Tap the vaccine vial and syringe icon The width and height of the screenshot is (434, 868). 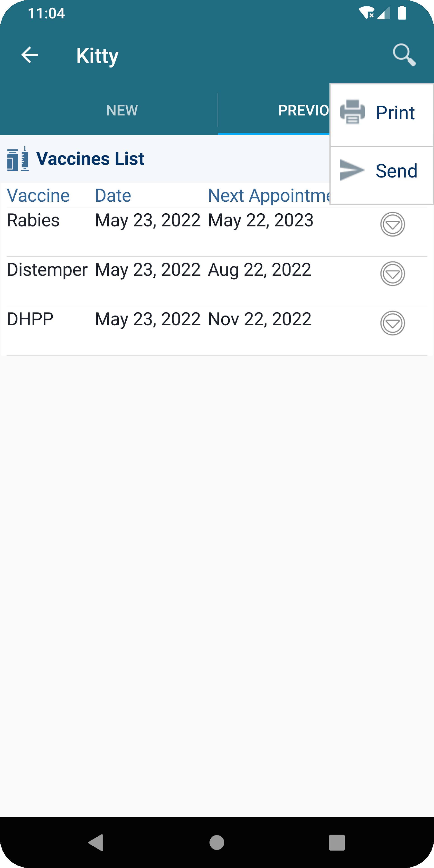[18, 159]
